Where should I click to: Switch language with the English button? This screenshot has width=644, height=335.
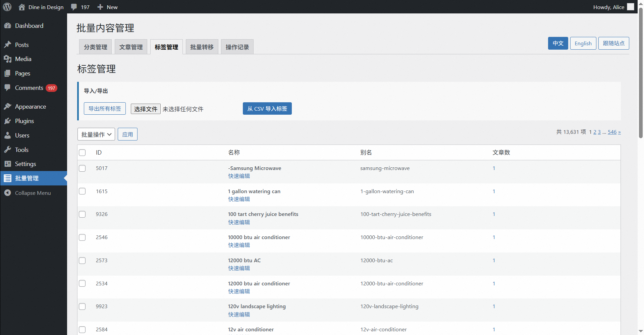click(583, 43)
